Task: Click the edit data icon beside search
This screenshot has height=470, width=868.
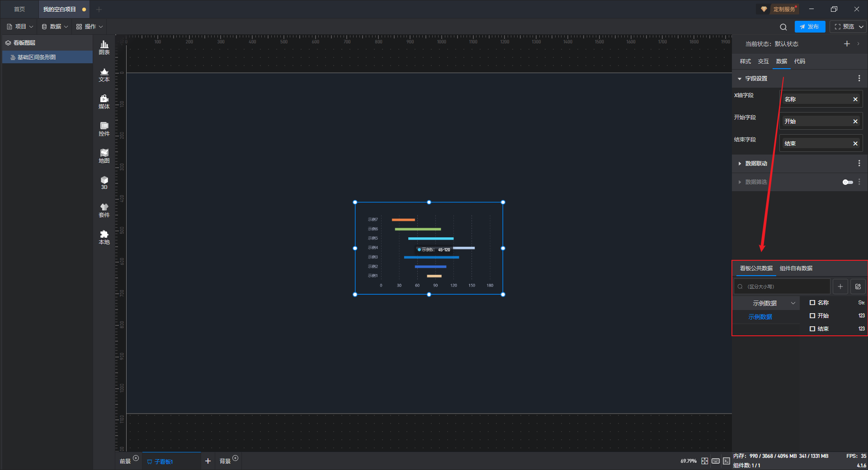Action: 858,287
